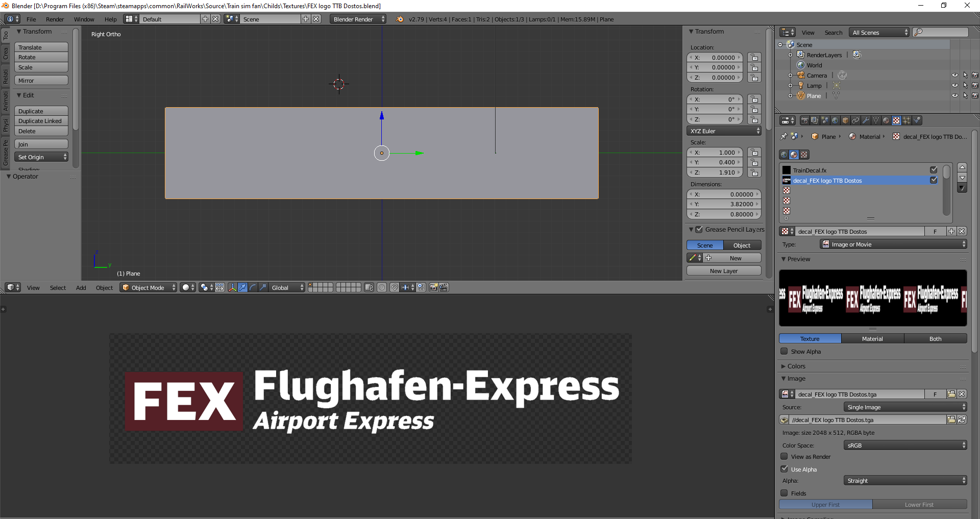
Task: Open the texture Type Image or Movie dropdown
Action: (x=893, y=244)
